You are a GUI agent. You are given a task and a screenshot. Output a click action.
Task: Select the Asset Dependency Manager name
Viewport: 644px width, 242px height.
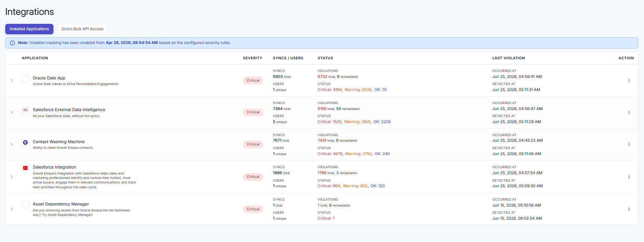point(61,204)
